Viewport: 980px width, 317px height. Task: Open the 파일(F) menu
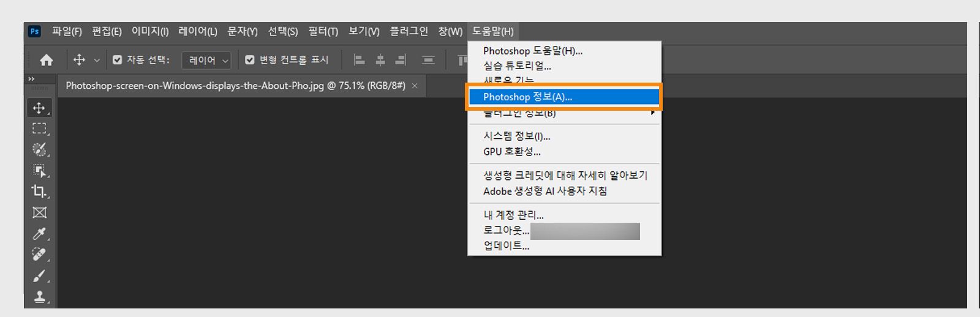(x=67, y=31)
